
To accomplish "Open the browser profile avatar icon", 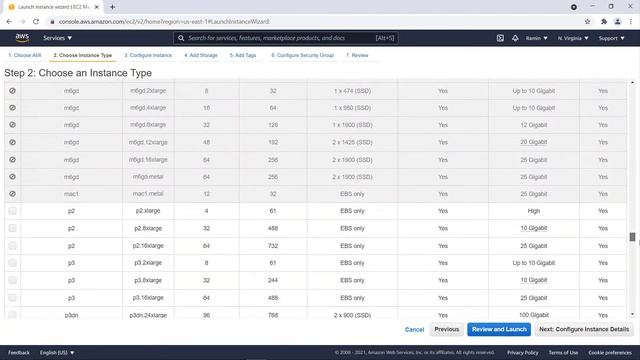I will (618, 22).
